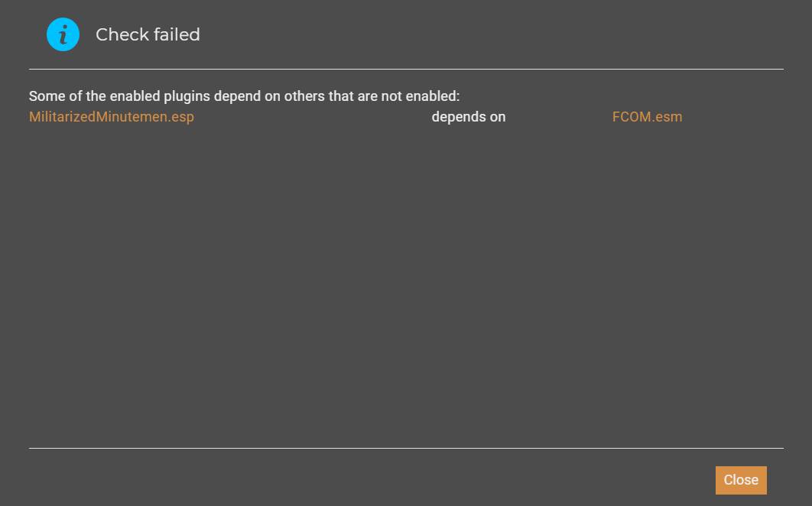Select the enabled plugin MilitarizedMinutemen.esp
Screen dimensions: 812x506
point(112,117)
